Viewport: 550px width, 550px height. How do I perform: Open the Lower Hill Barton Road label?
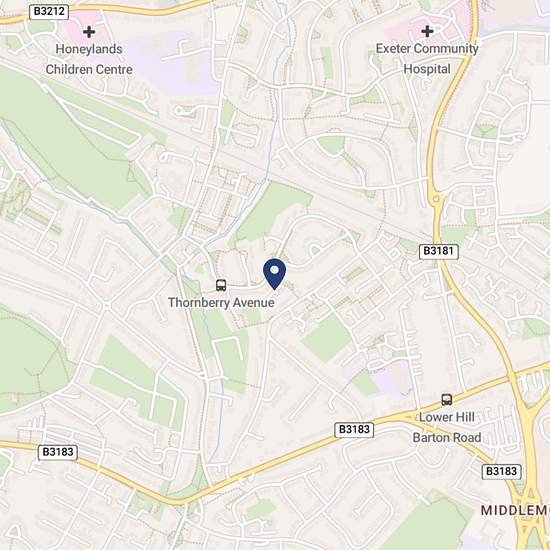click(x=447, y=427)
